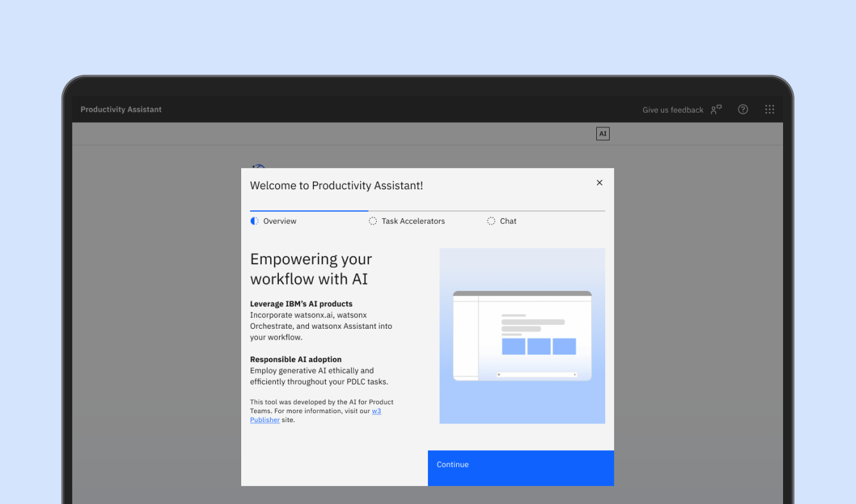This screenshot has height=504, width=856.
Task: Click the feedback person-speech icon
Action: [717, 109]
